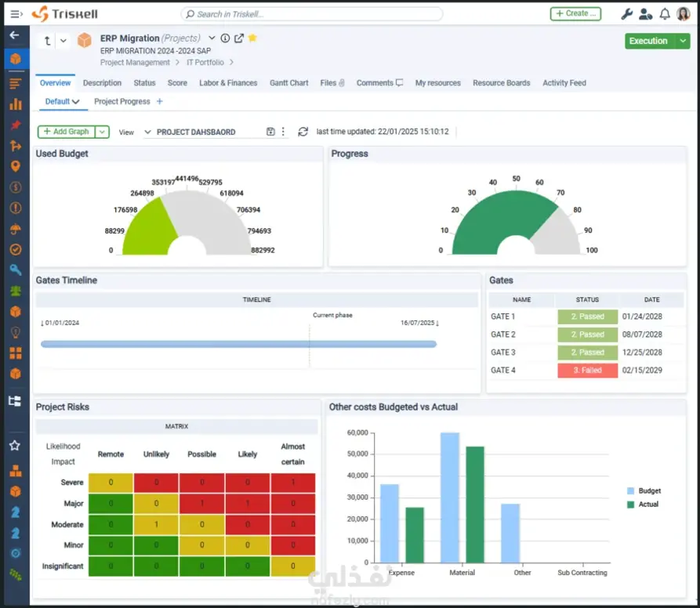
Task: Toggle the Actual series in legend
Action: [x=643, y=505]
